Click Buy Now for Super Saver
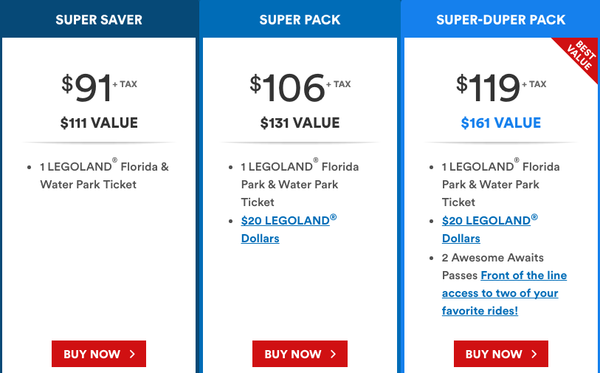 coord(99,354)
